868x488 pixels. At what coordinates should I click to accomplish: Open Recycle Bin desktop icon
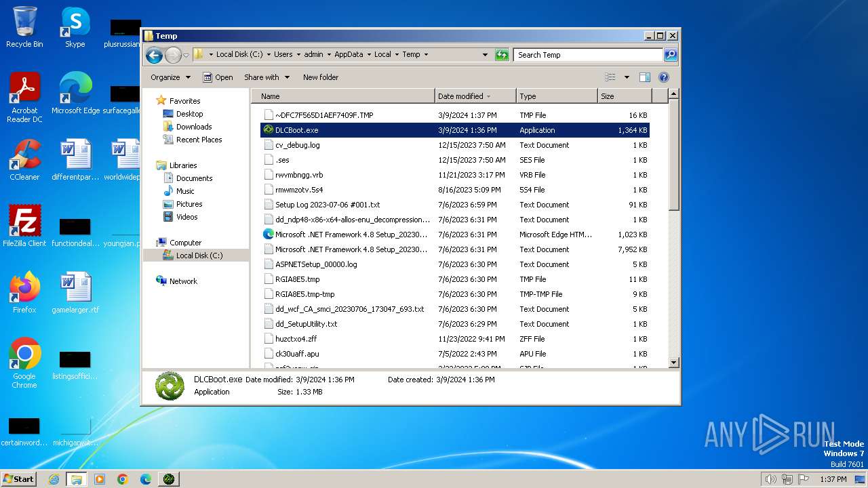coord(24,27)
